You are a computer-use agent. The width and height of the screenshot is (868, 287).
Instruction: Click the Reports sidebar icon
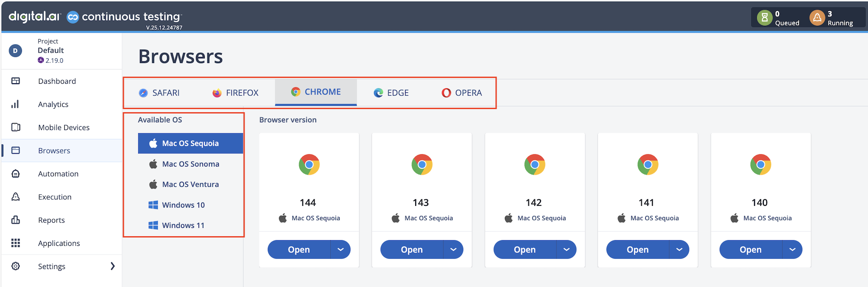point(16,220)
